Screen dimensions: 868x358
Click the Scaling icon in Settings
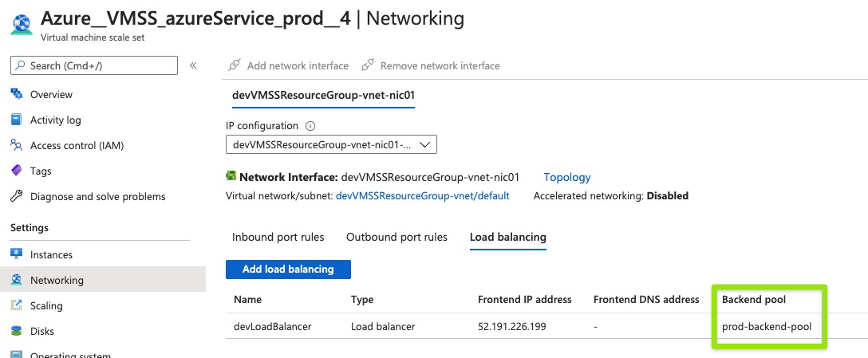17,305
